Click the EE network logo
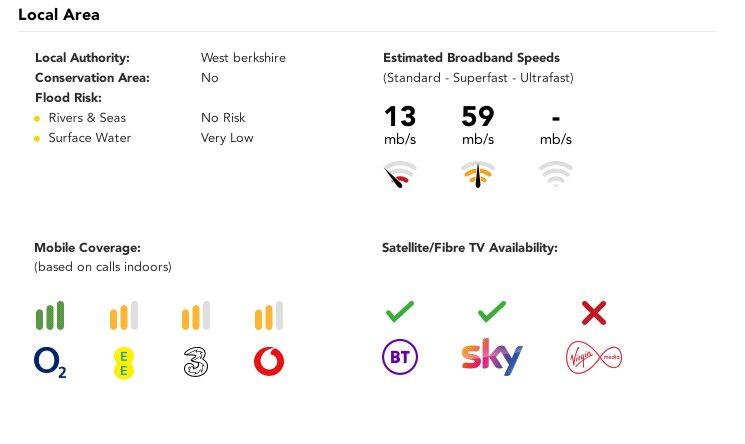Screen dimensions: 745x444 123,361
